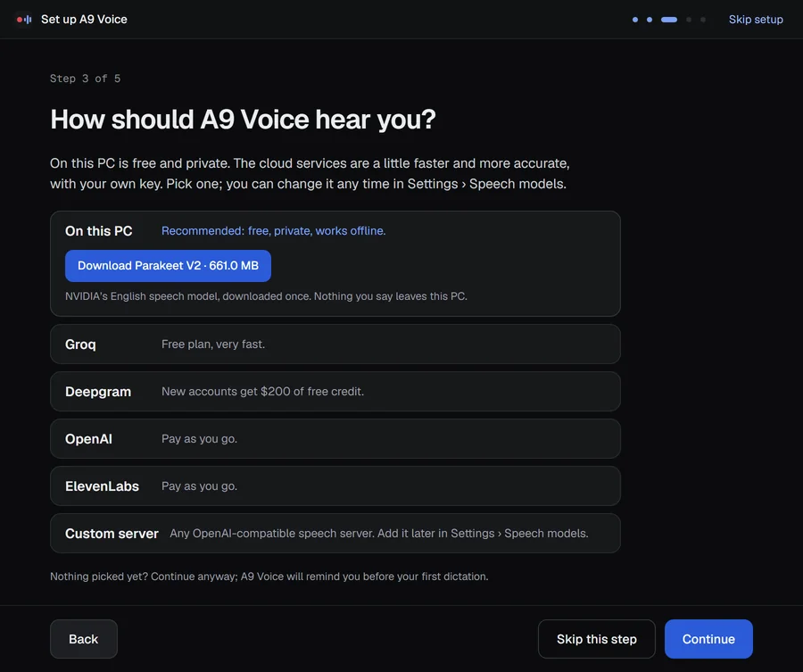
Task: Go back to the previous setup step
Action: click(x=84, y=639)
